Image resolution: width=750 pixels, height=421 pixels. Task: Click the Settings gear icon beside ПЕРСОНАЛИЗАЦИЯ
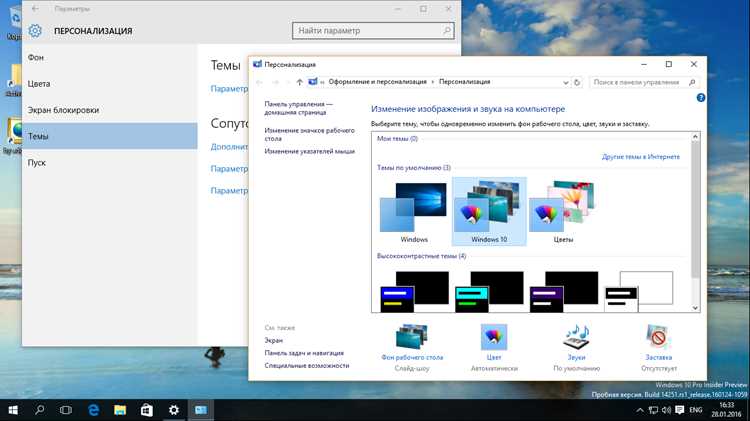point(35,31)
